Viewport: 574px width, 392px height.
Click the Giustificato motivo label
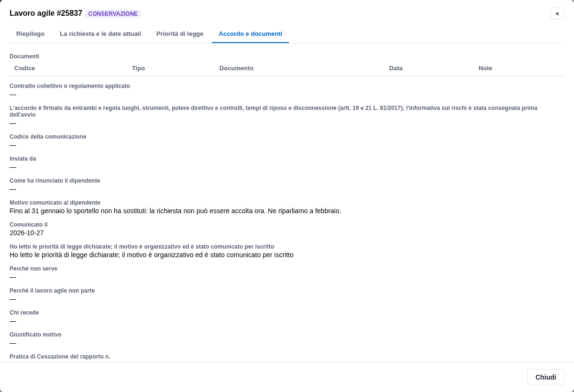[x=35, y=335]
